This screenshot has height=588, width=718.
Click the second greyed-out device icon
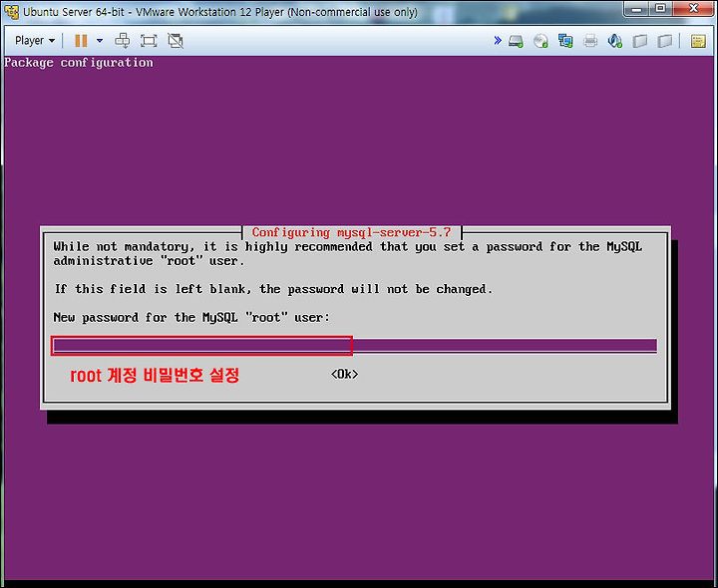664,41
